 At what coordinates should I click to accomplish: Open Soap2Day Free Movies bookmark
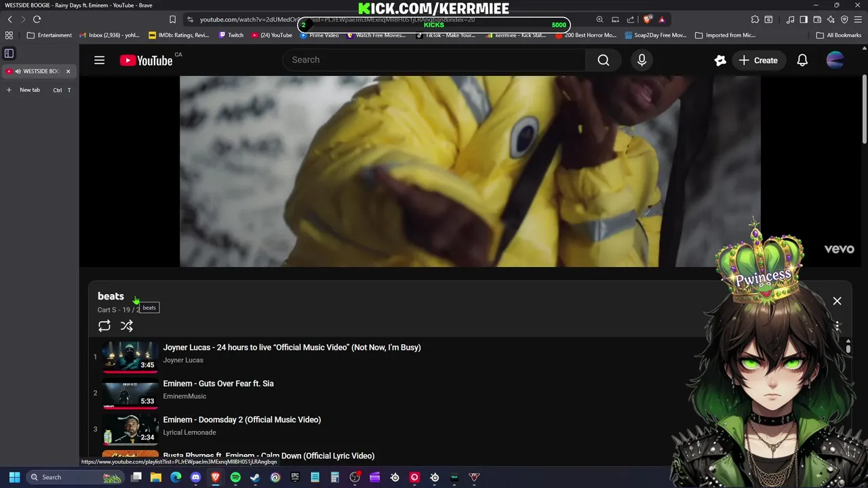[x=656, y=35]
